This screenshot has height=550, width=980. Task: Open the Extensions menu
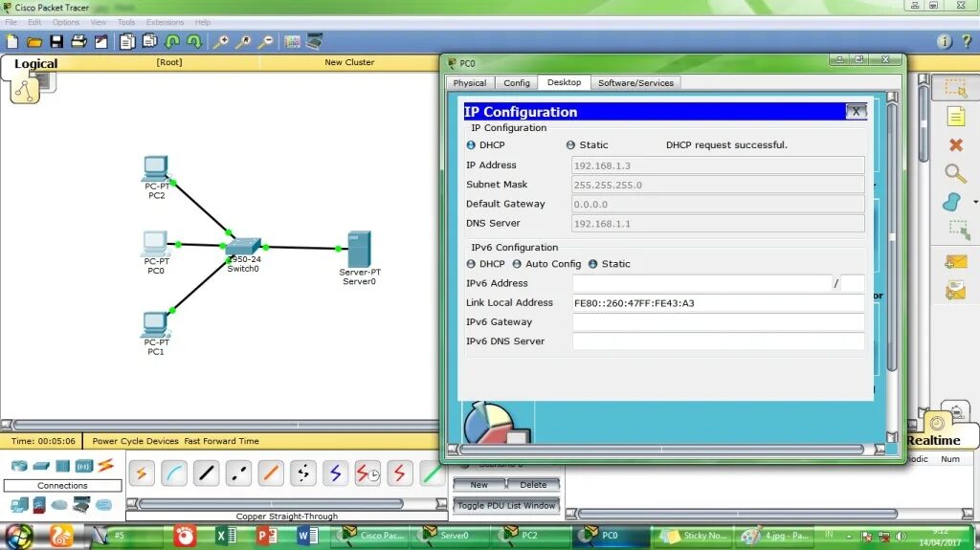(x=165, y=22)
